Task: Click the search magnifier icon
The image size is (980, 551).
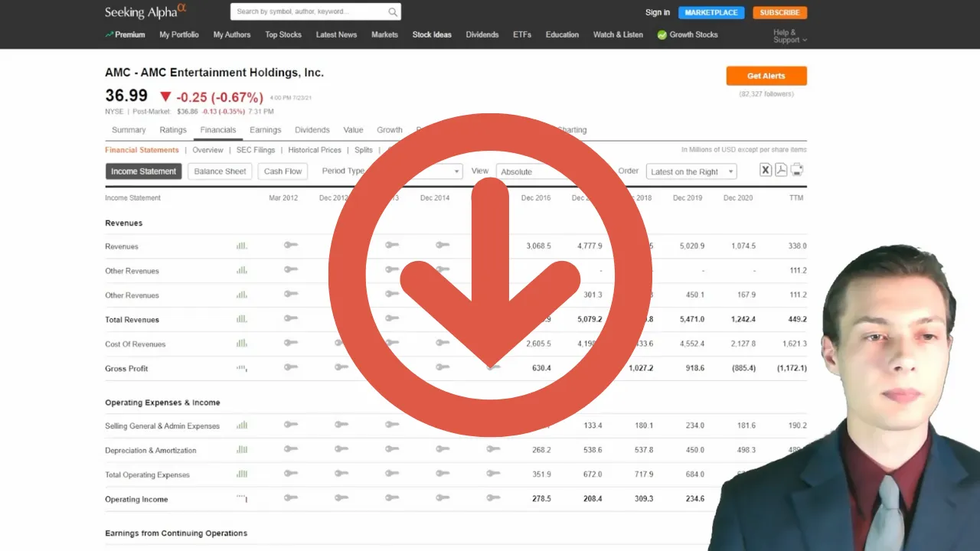Action: [x=392, y=11]
